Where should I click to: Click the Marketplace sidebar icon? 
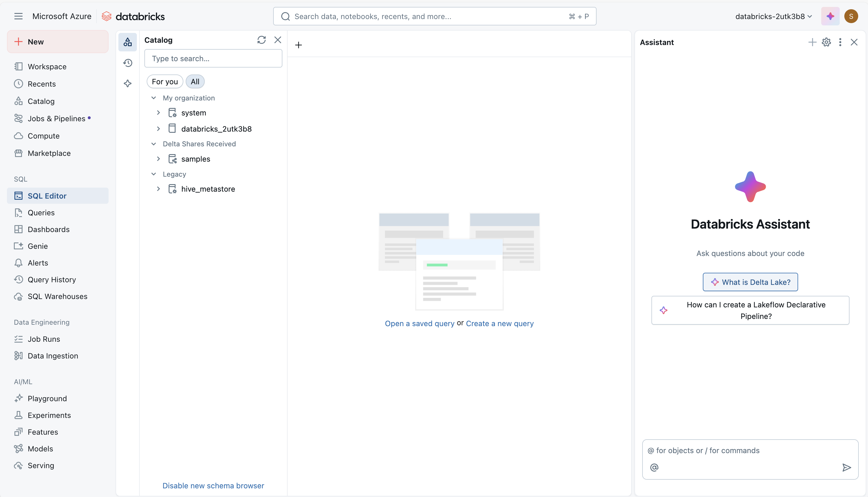click(x=19, y=153)
